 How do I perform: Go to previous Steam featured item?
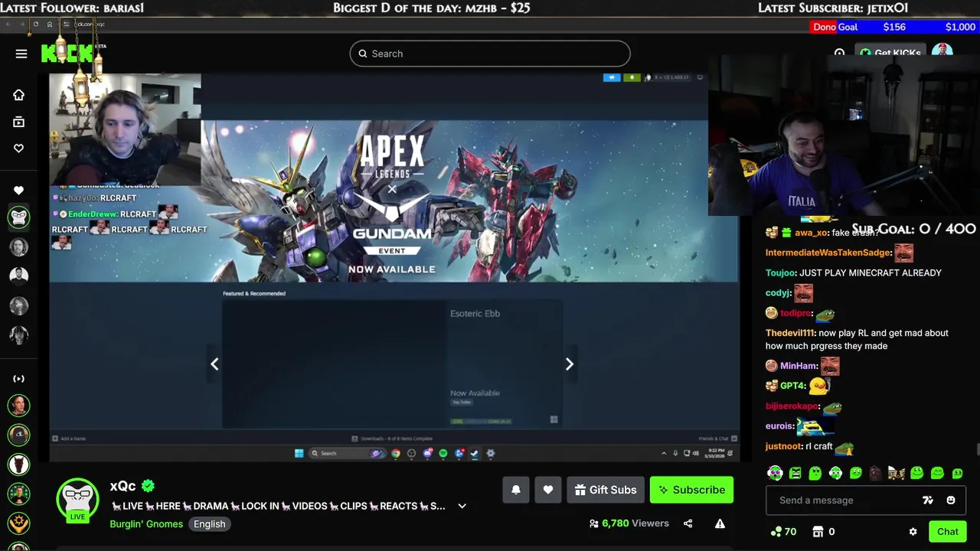coord(214,364)
